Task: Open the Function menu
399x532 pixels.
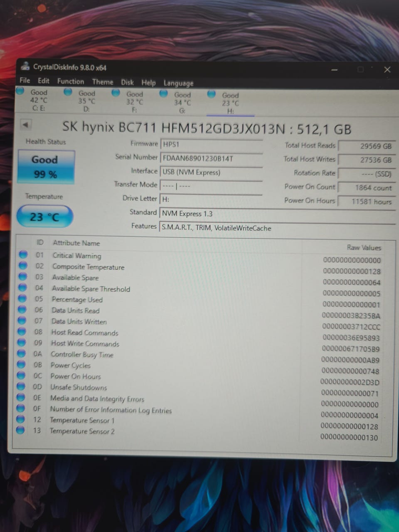Action: point(70,81)
